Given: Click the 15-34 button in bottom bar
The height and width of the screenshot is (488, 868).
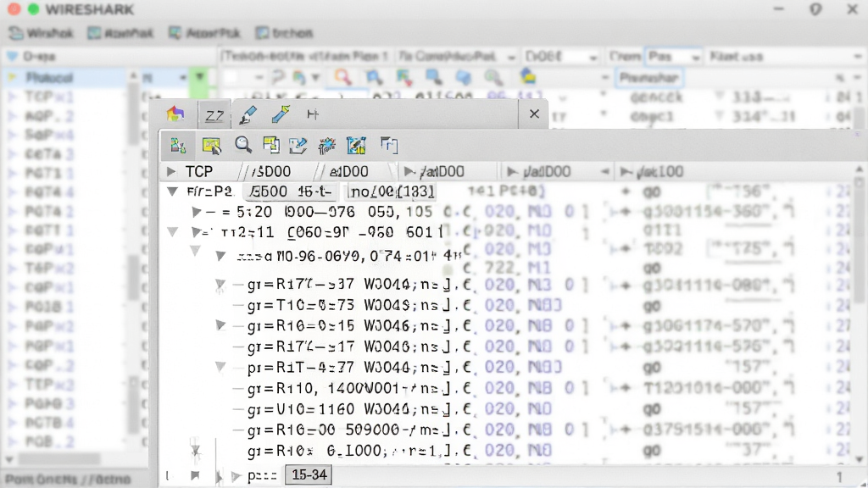Looking at the screenshot, I should (x=309, y=474).
